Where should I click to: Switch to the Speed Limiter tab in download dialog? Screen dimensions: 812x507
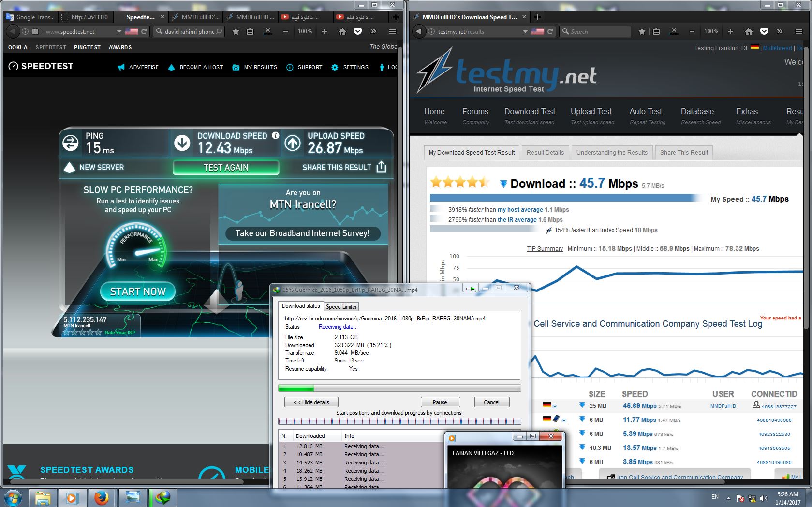(x=341, y=307)
